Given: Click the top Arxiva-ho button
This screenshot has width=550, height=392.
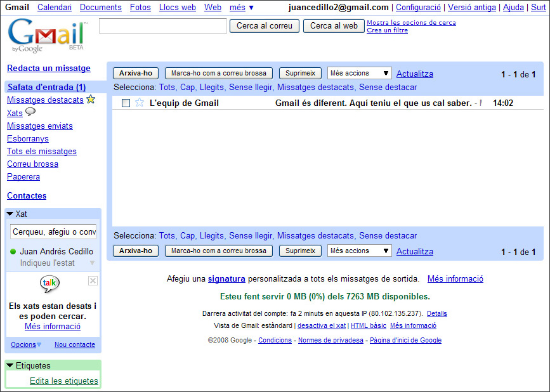Looking at the screenshot, I should click(136, 74).
